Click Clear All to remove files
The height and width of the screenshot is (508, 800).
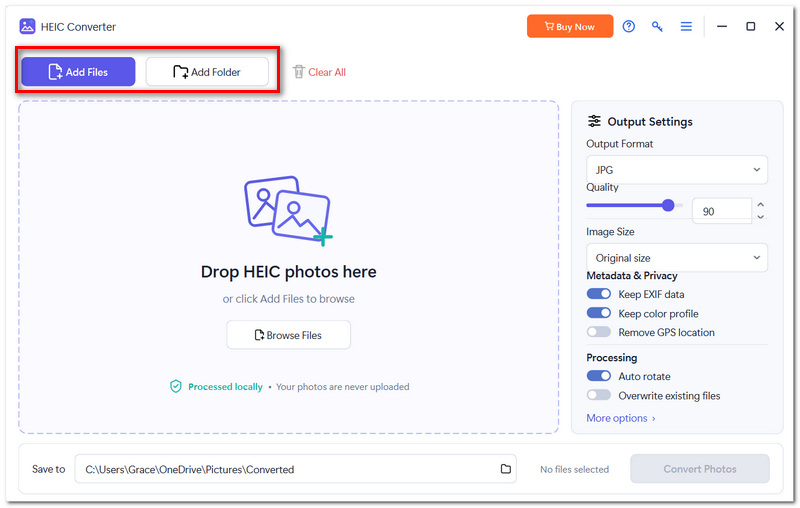tap(327, 72)
